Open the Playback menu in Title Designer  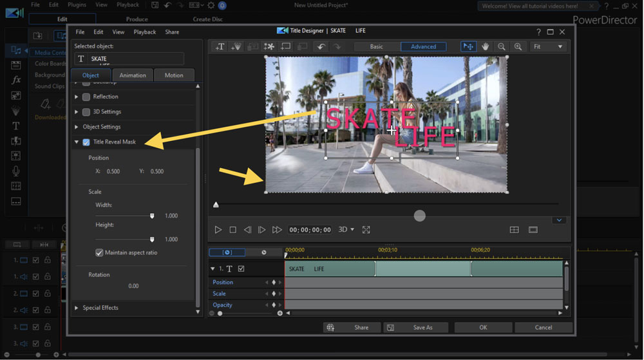click(x=145, y=32)
